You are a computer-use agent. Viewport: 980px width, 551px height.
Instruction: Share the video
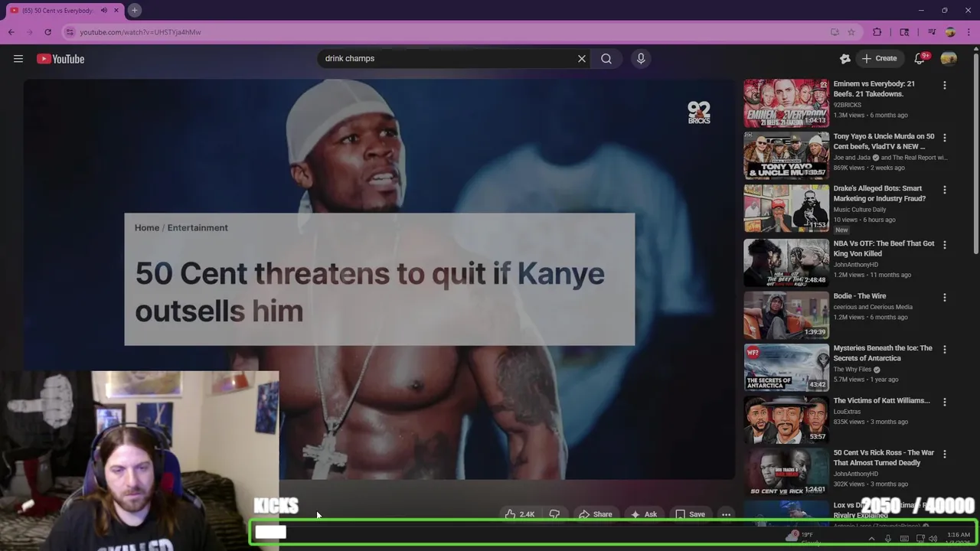[x=595, y=514]
